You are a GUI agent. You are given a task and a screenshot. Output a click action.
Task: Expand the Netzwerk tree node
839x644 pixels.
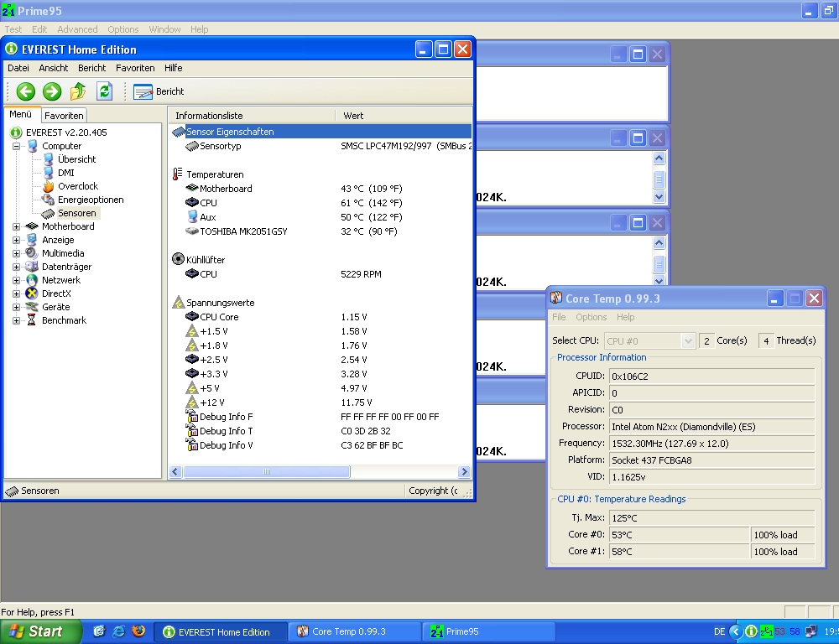tap(16, 280)
